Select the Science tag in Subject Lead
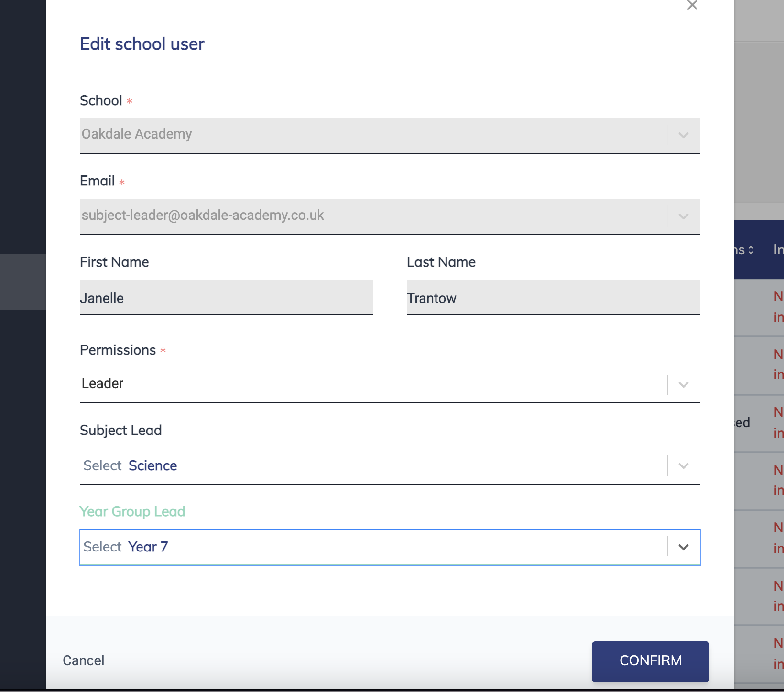 coord(152,465)
